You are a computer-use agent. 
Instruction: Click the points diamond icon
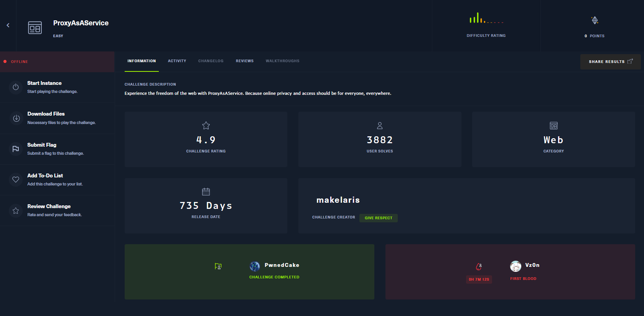(595, 20)
